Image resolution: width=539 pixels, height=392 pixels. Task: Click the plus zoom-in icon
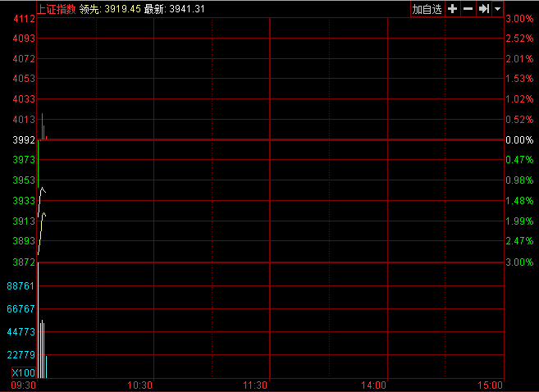[x=452, y=9]
